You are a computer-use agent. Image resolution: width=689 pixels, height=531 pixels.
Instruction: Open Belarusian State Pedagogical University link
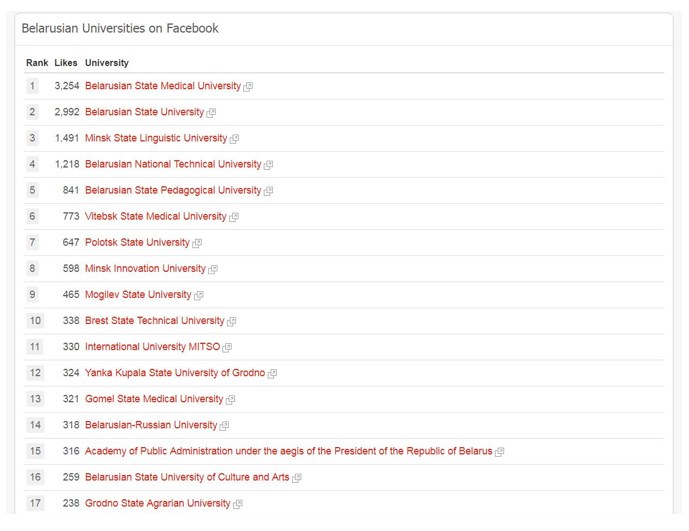click(173, 190)
